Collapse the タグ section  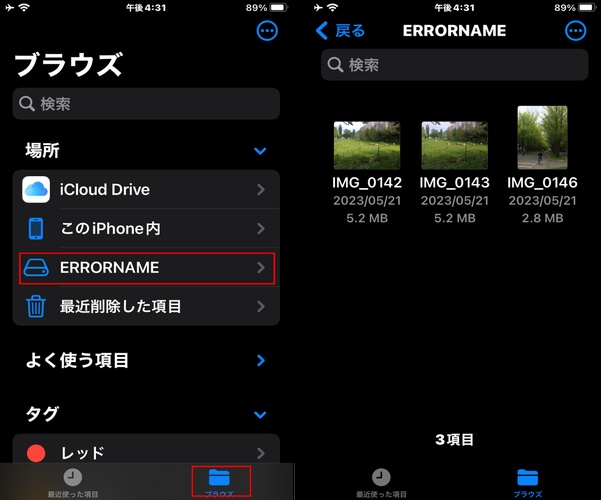tap(260, 414)
